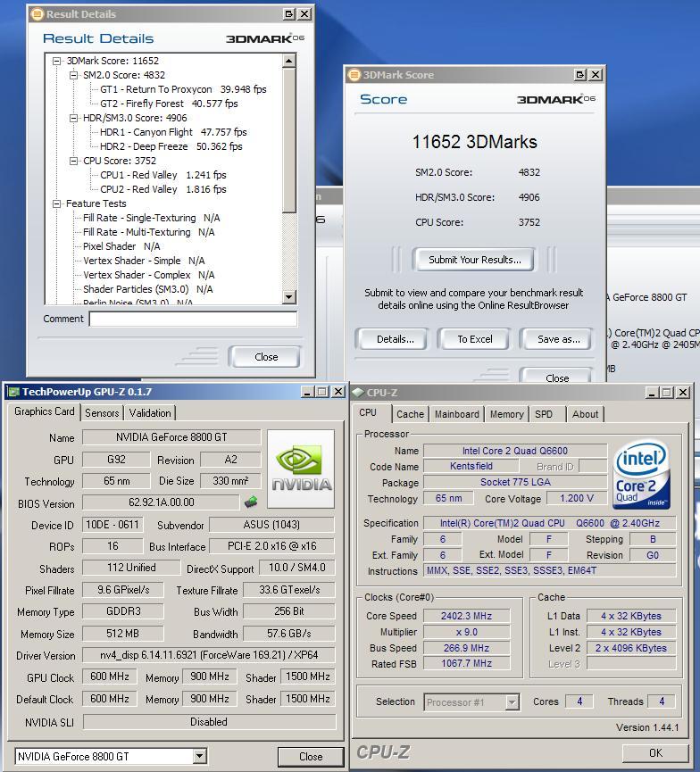Click the Details... button

coord(395,339)
